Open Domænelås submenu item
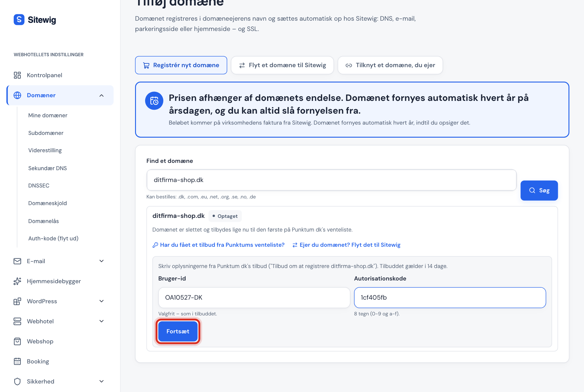 43,221
